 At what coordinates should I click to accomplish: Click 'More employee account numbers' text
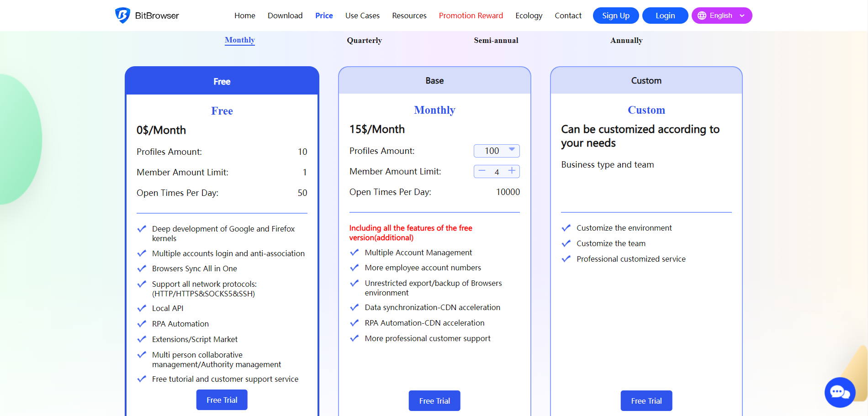[x=423, y=268]
